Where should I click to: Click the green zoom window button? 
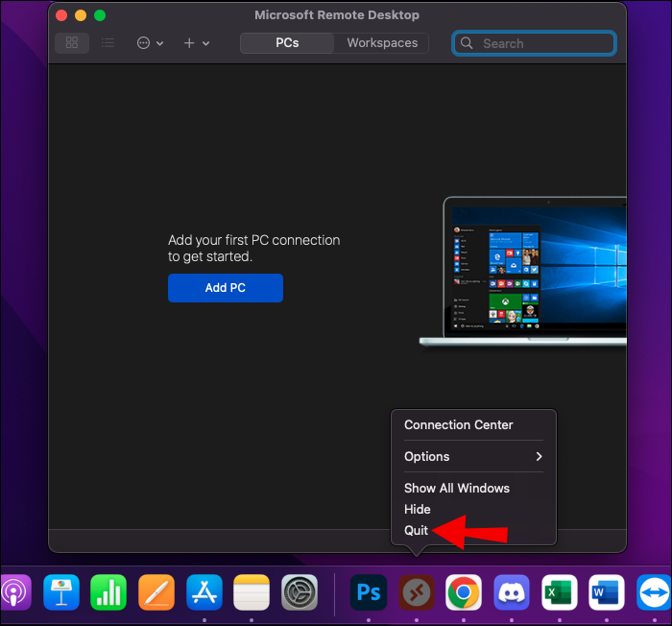(100, 15)
